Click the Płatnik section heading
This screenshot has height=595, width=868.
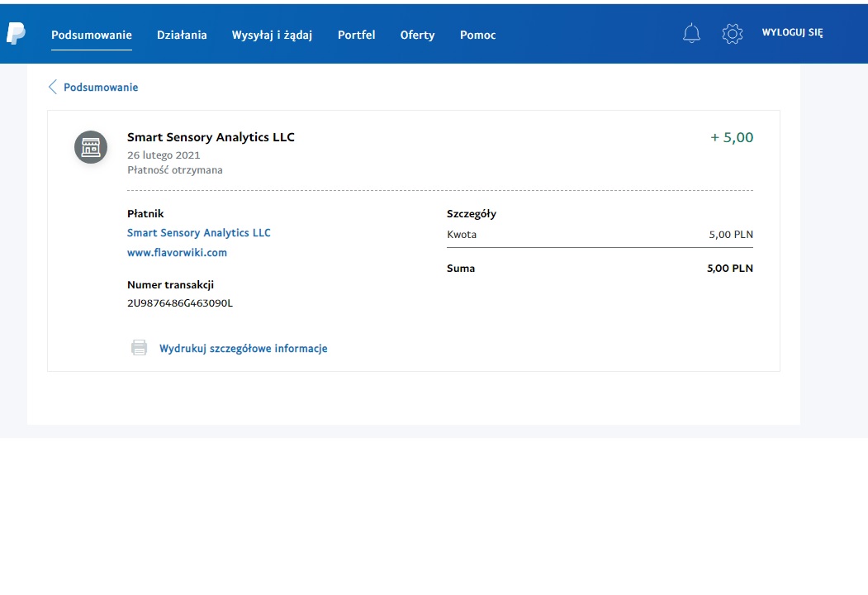(145, 213)
